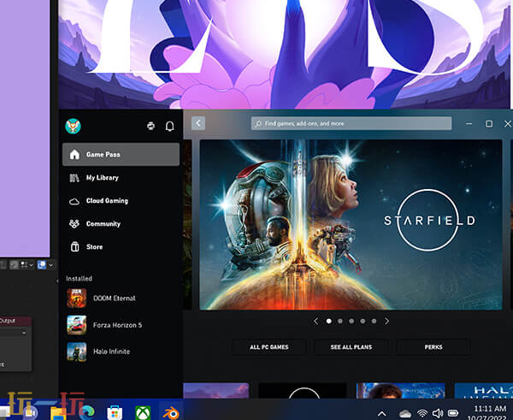The width and height of the screenshot is (513, 420).
Task: Collapse the Xbox sidebar with the small arrow
Action: tap(57, 281)
